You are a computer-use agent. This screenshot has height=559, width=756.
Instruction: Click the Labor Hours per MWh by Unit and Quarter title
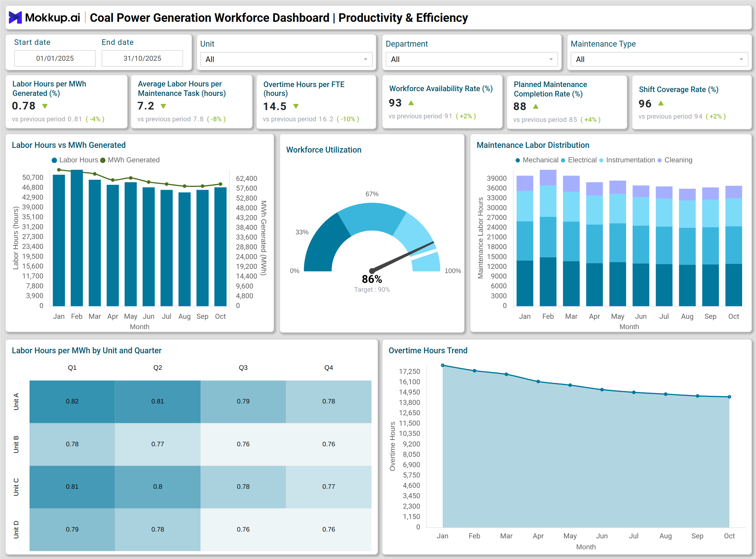pos(87,351)
